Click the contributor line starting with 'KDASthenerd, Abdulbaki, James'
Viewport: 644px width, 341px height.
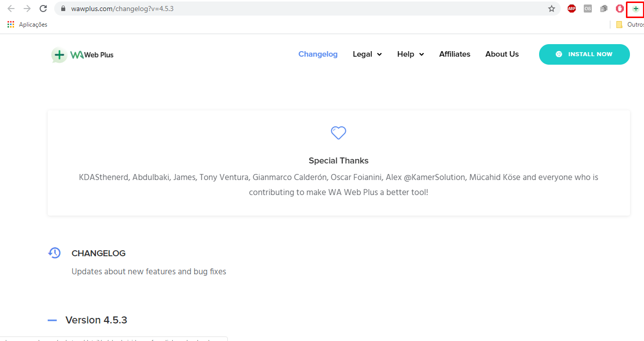(339, 177)
